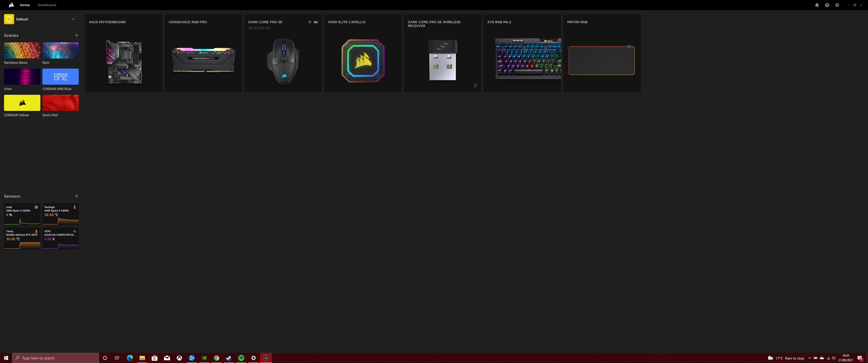868x363 pixels.
Task: Click the Sensors section header
Action: [12, 196]
